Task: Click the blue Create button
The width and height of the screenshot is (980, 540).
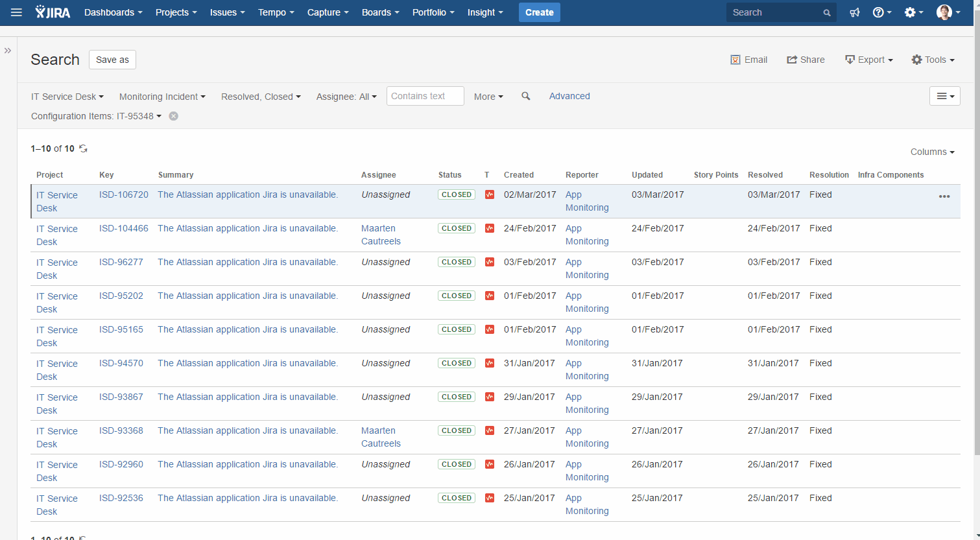Action: pyautogui.click(x=540, y=12)
